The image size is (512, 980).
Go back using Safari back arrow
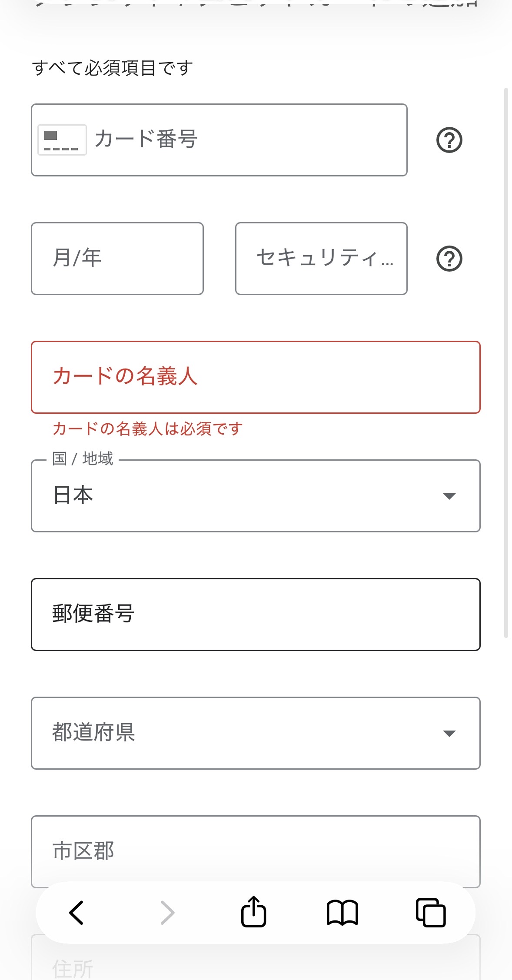tap(76, 912)
